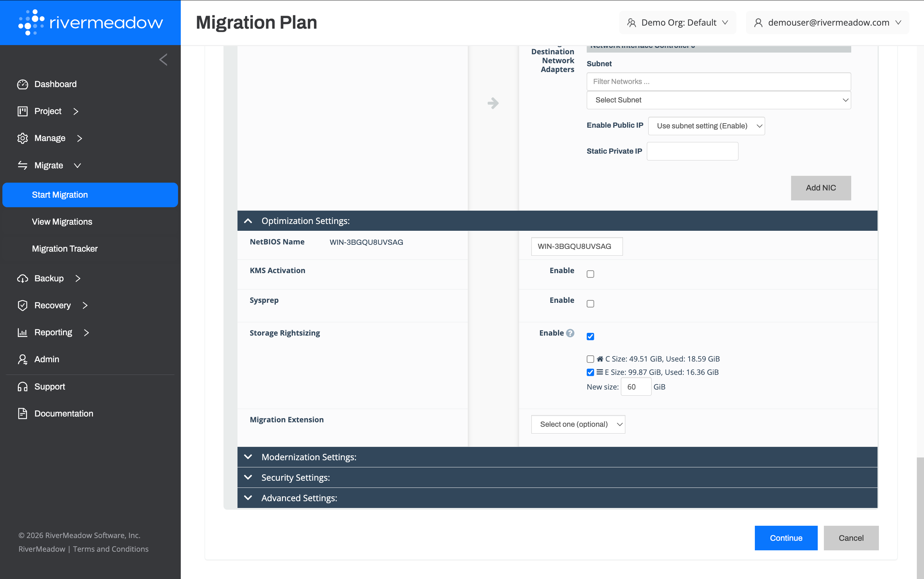Click the Add NIC button
Image resolution: width=924 pixels, height=579 pixels.
[820, 188]
